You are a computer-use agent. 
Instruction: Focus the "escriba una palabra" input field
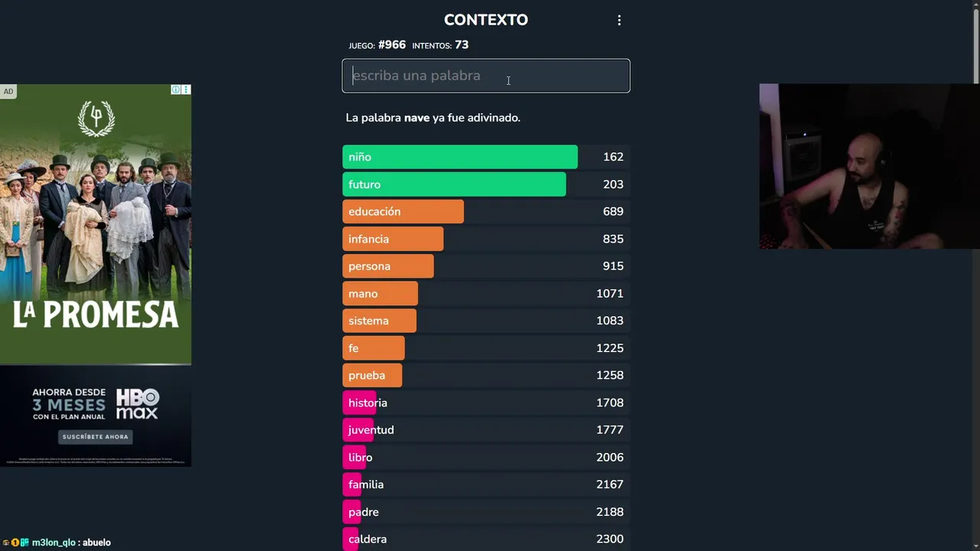tap(485, 76)
